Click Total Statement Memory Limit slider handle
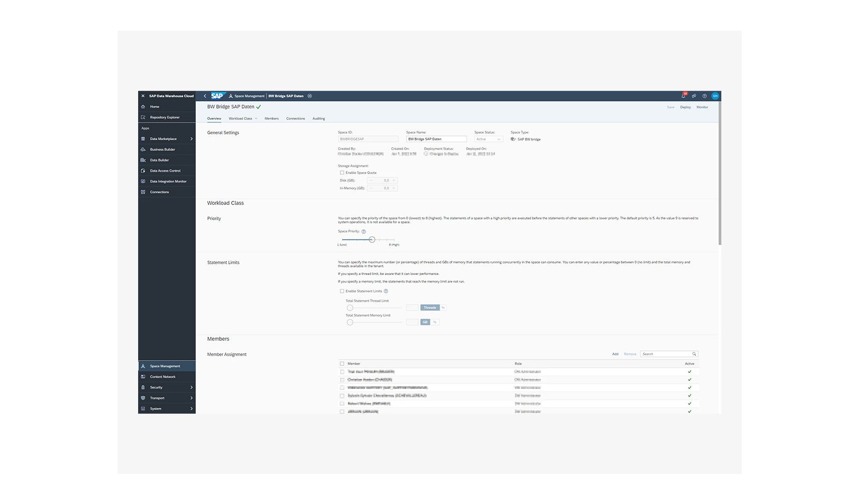This screenshot has width=860, height=504. point(350,322)
